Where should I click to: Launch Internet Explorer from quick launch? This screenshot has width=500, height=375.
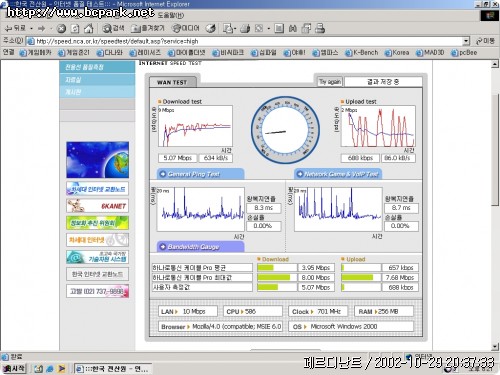click(x=50, y=369)
